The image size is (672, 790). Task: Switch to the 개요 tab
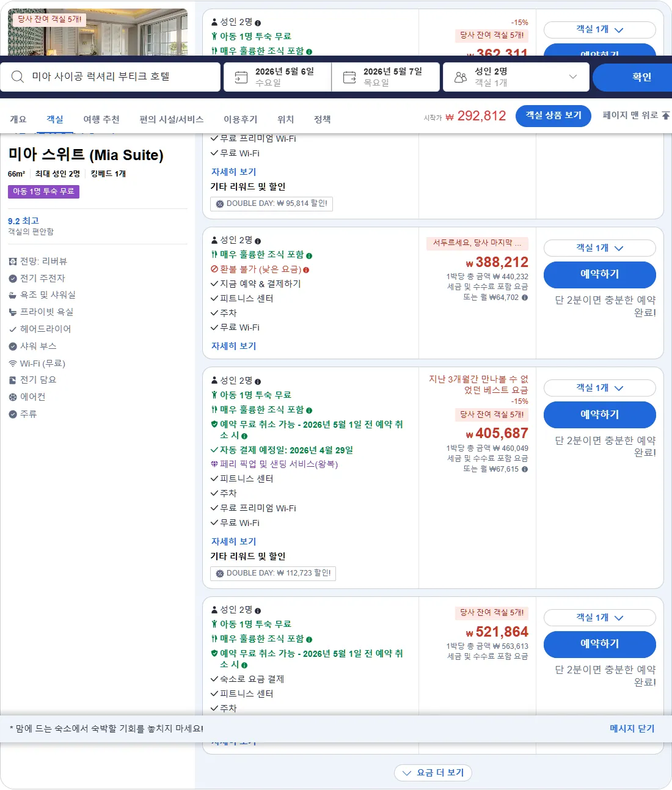(x=18, y=119)
